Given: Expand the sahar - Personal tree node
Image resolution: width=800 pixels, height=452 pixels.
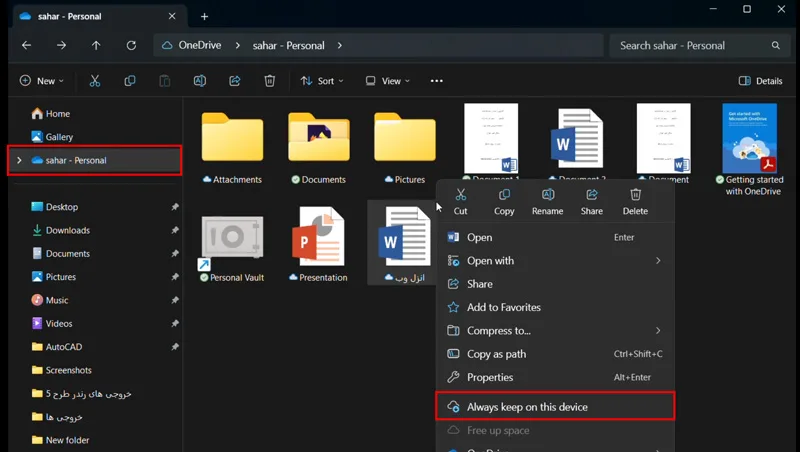Looking at the screenshot, I should coord(19,160).
